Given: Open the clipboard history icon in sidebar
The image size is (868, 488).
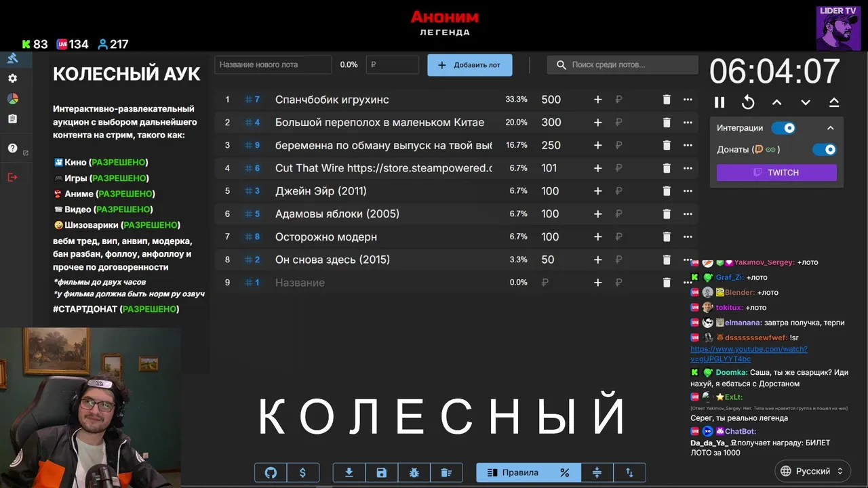Looking at the screenshot, I should [12, 119].
